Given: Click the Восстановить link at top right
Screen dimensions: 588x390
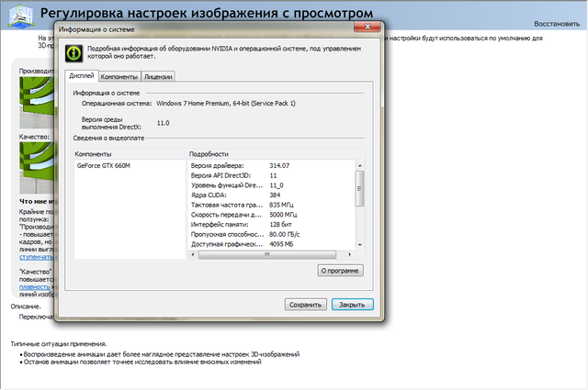Looking at the screenshot, I should pos(556,22).
